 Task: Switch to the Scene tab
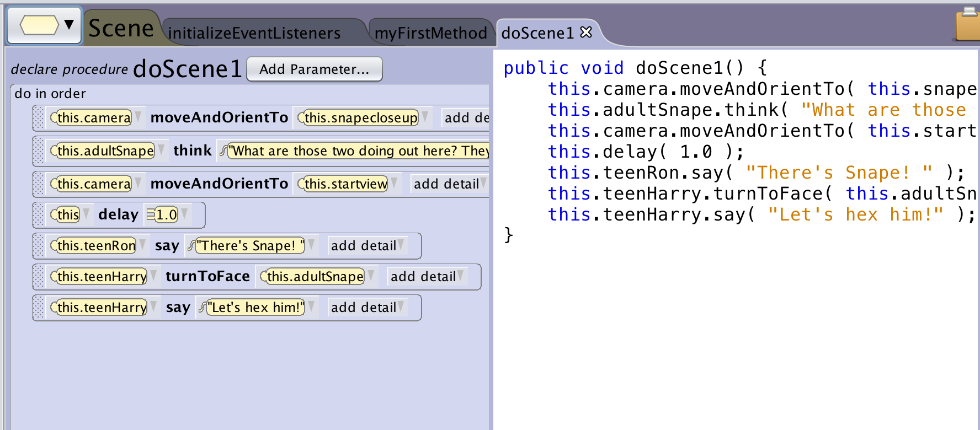pyautogui.click(x=121, y=28)
